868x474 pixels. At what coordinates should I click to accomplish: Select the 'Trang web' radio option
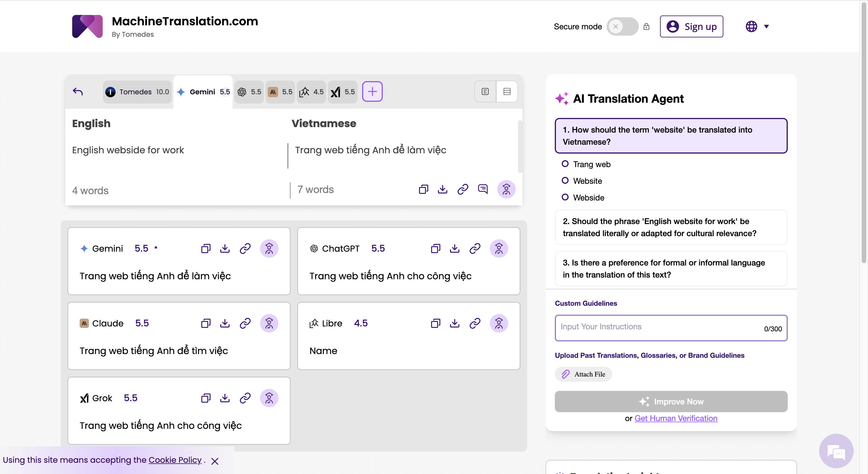coord(565,164)
